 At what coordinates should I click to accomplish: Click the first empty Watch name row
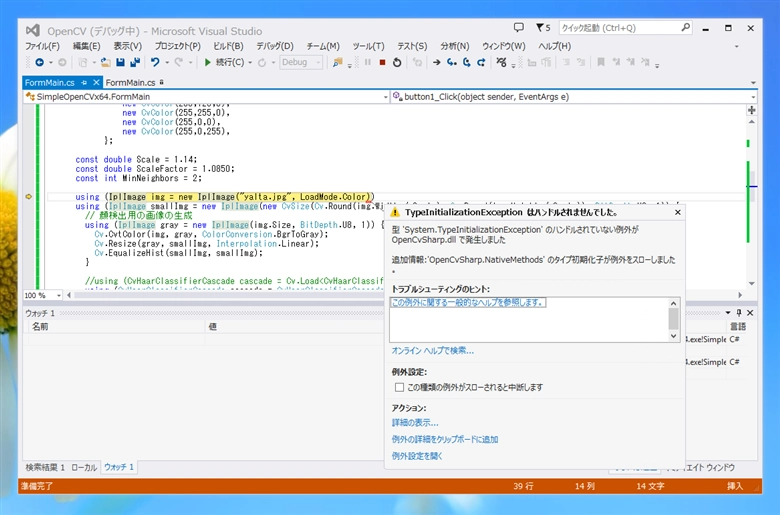click(x=117, y=339)
